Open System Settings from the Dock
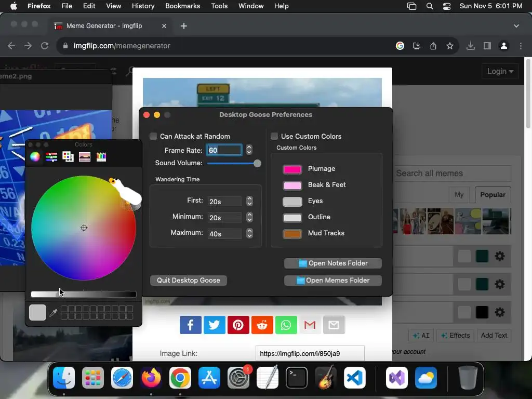532x399 pixels. [238, 378]
